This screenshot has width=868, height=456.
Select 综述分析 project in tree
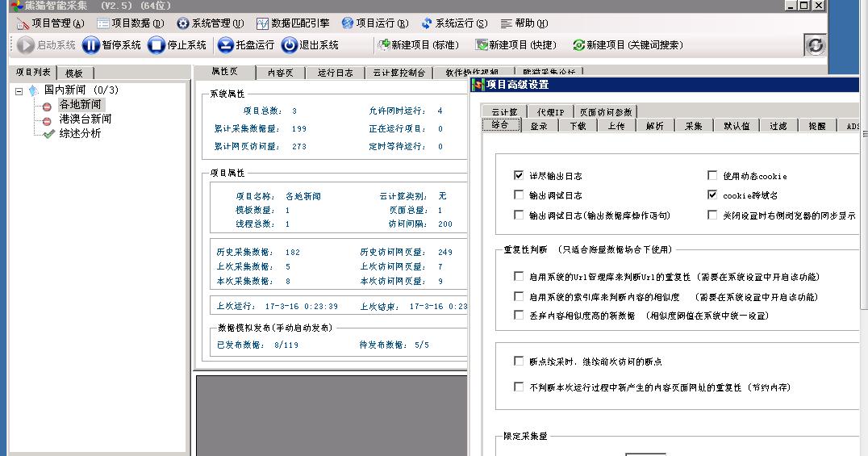point(80,134)
